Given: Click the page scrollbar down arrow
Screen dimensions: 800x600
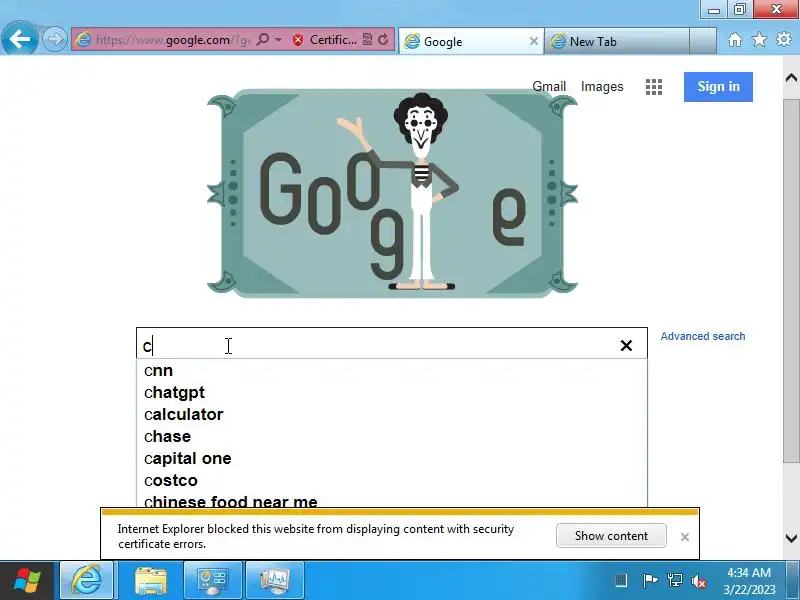Looking at the screenshot, I should pyautogui.click(x=791, y=538).
